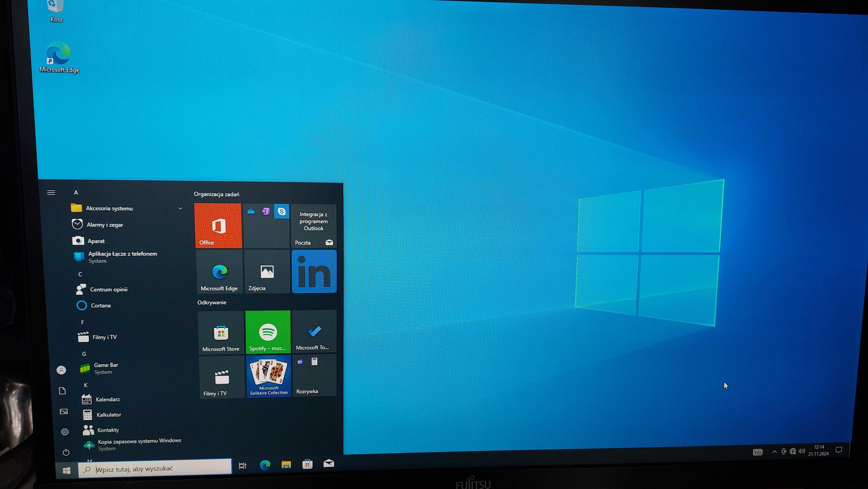Open the volume speaker tray icon

tap(802, 451)
